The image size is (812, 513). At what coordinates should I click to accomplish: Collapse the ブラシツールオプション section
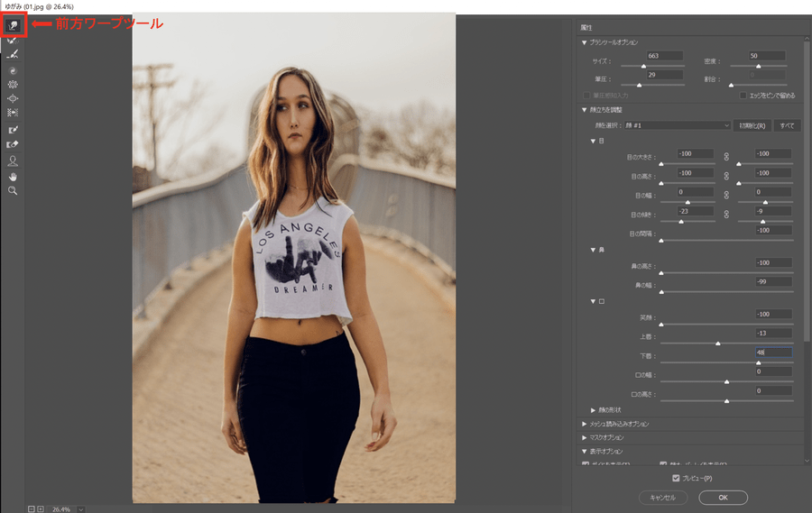point(584,42)
